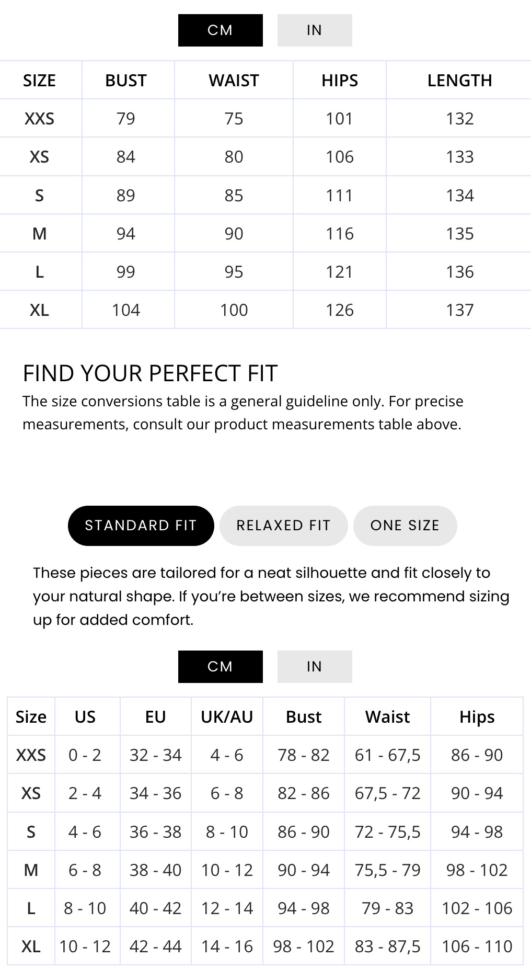Click the uppercase WAIST column header
The width and height of the screenshot is (531, 980).
click(234, 81)
